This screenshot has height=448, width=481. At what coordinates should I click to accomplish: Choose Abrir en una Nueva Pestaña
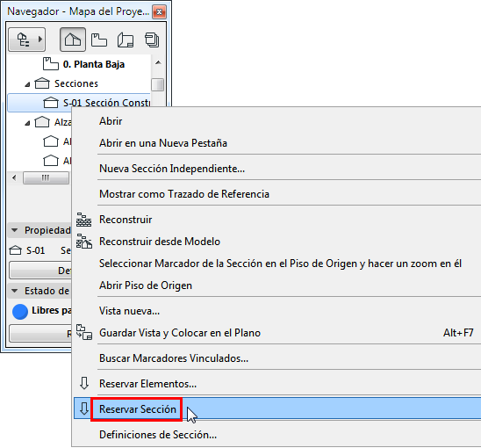click(x=163, y=143)
